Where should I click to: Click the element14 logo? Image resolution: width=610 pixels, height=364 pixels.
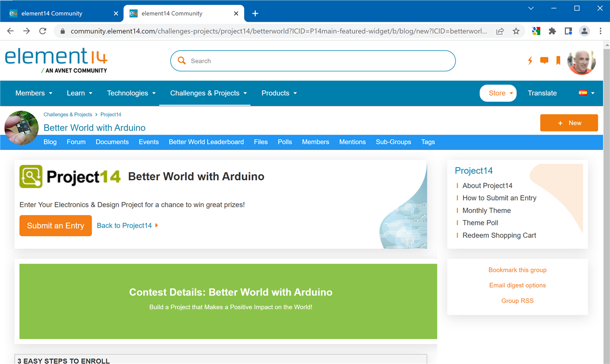tap(56, 60)
